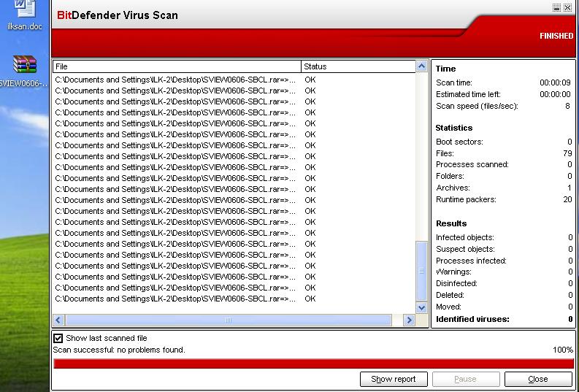Screen dimensions: 579x392
Task: Click the scroll up arrow of file list
Action: click(421, 66)
